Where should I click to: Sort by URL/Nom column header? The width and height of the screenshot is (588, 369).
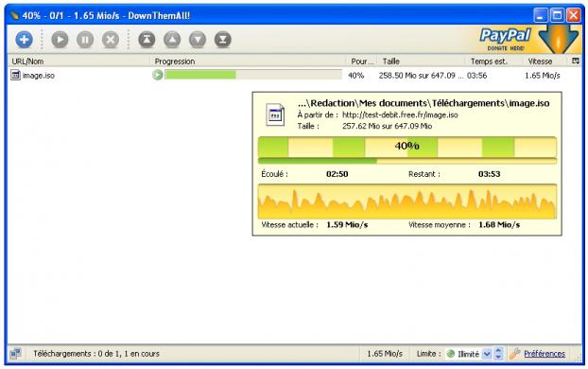[x=78, y=61]
